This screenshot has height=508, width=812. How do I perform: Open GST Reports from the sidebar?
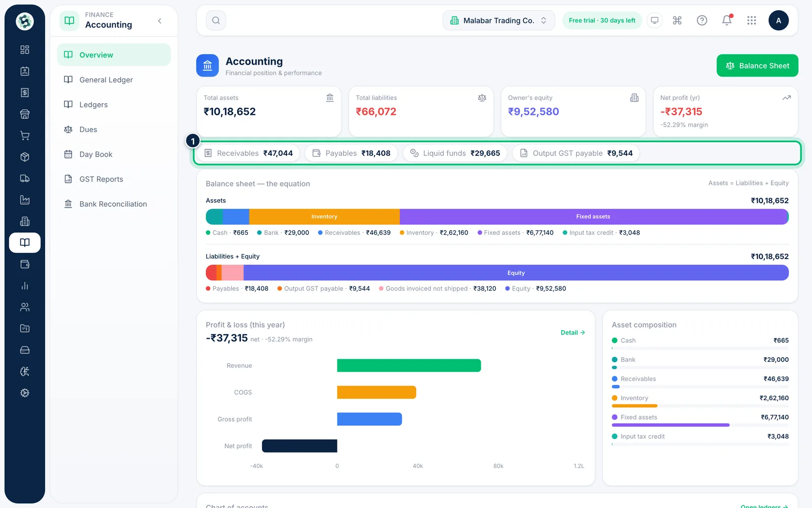click(x=114, y=179)
